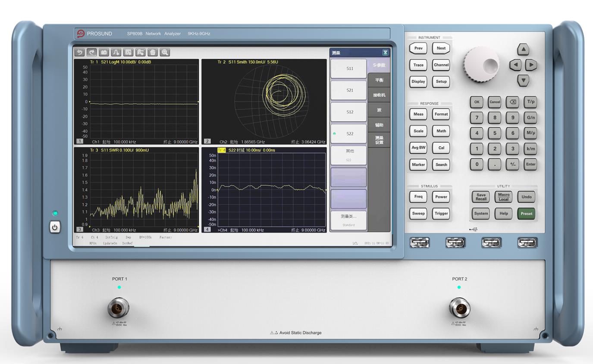The width and height of the screenshot is (593, 364).
Task: Click the redo arrow toolbar icon
Action: [92, 52]
